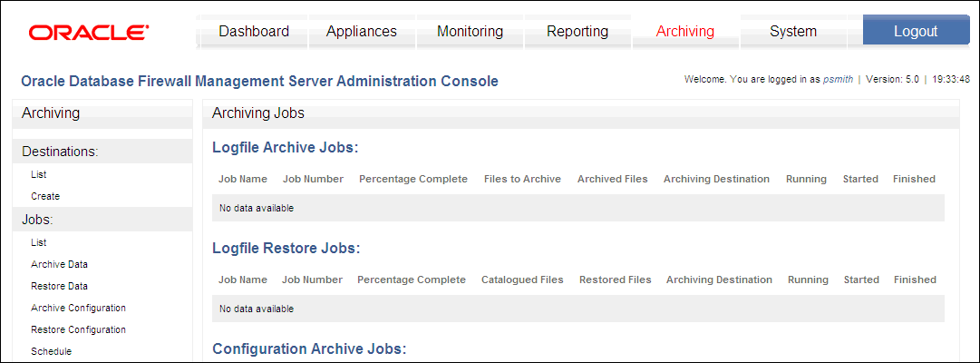The height and width of the screenshot is (363, 980).
Task: Open List under Jobs
Action: (39, 242)
